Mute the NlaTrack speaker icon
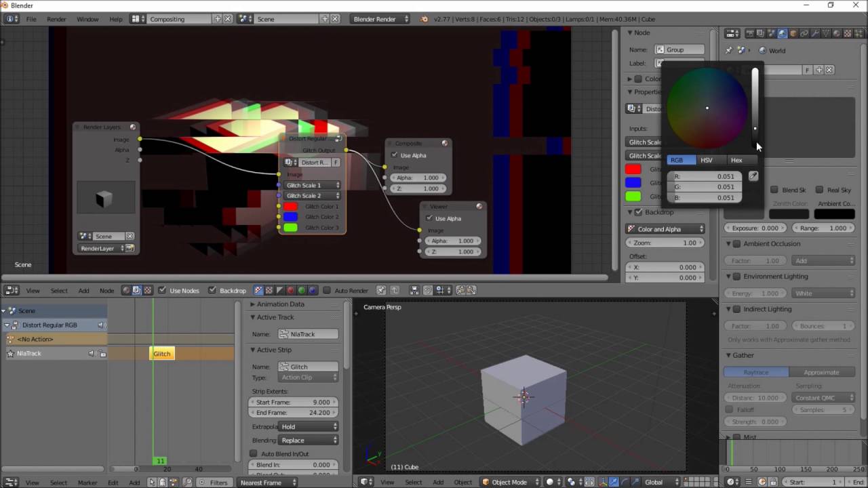Image resolution: width=868 pixels, height=488 pixels. point(92,353)
